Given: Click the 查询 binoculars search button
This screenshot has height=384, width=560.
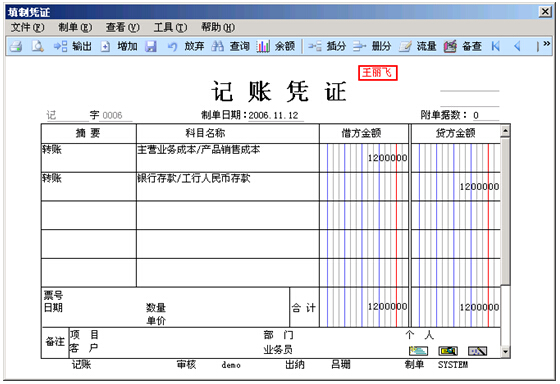Looking at the screenshot, I should click(230, 46).
